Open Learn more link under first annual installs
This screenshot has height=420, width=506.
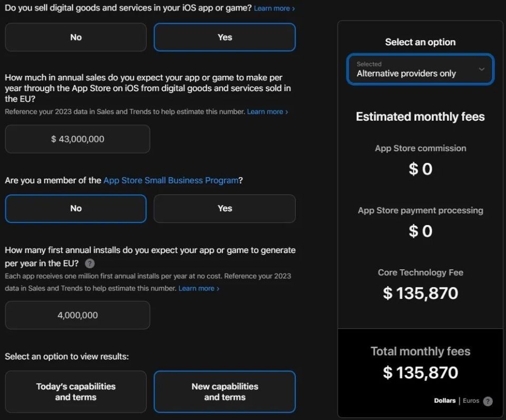[x=199, y=288]
